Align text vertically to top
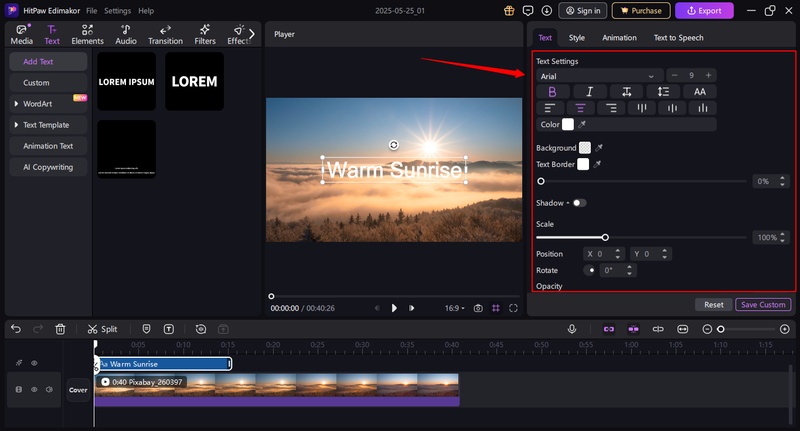Screen dimensions: 800x431 (642, 108)
